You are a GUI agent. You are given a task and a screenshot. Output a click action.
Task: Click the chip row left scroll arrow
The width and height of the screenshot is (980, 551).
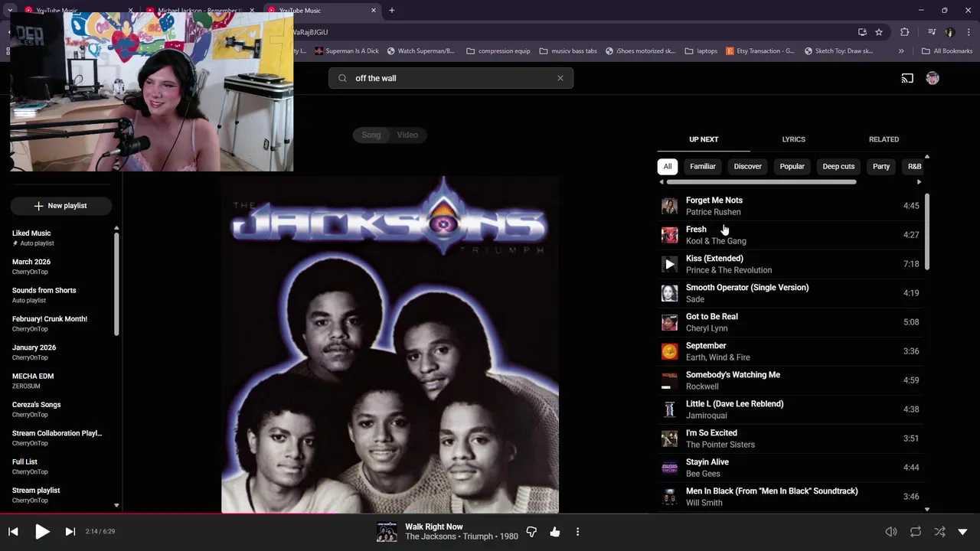coord(661,182)
